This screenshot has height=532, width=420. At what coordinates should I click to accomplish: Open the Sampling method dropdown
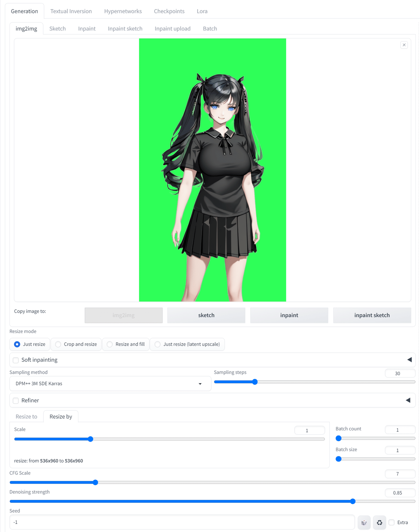(110, 384)
